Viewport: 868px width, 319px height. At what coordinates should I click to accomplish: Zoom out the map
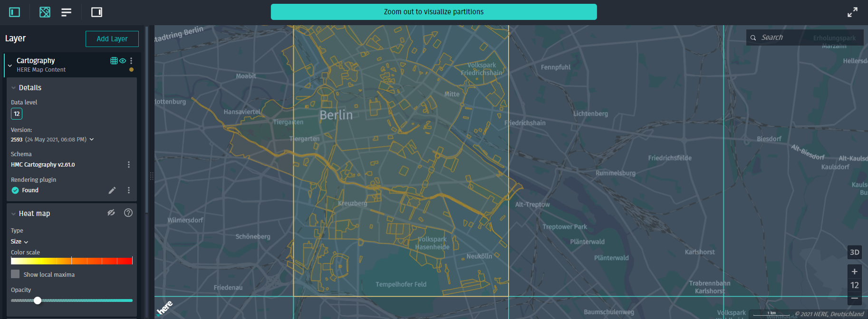click(x=854, y=299)
